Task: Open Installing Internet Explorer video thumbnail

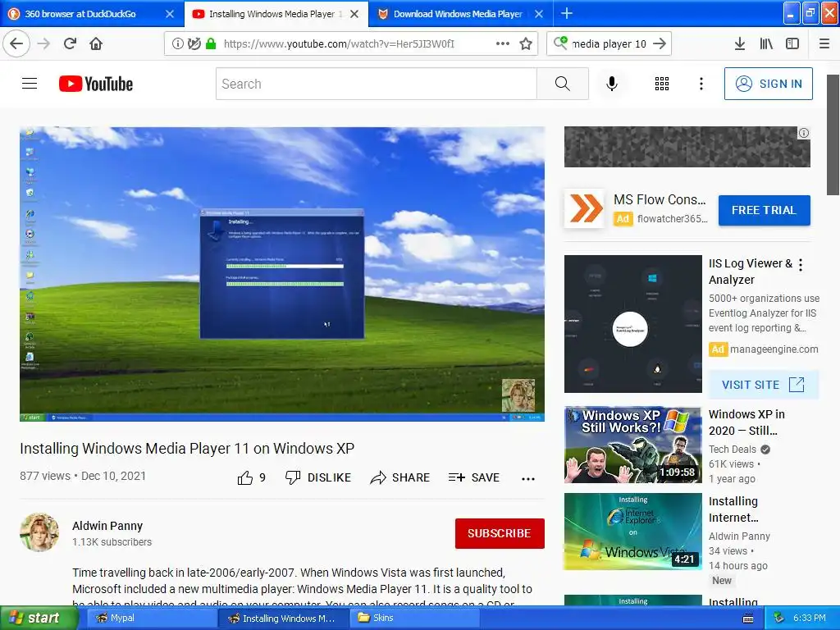Action: point(632,532)
